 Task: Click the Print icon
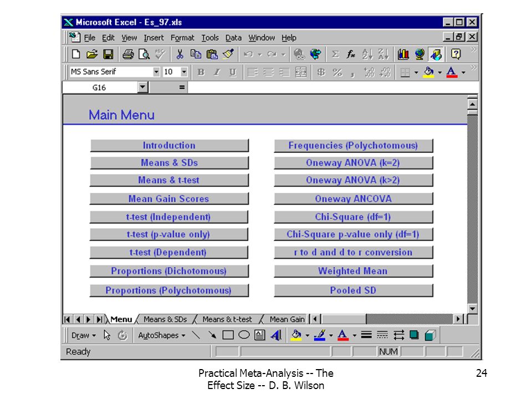(128, 54)
